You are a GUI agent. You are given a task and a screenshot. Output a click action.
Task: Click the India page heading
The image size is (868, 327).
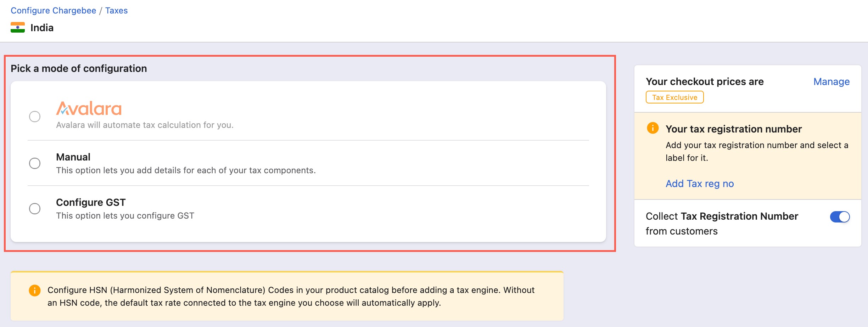[42, 28]
